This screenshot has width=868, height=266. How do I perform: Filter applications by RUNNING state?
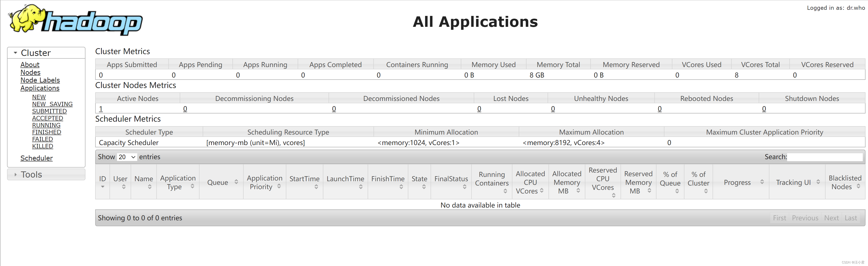tap(46, 125)
